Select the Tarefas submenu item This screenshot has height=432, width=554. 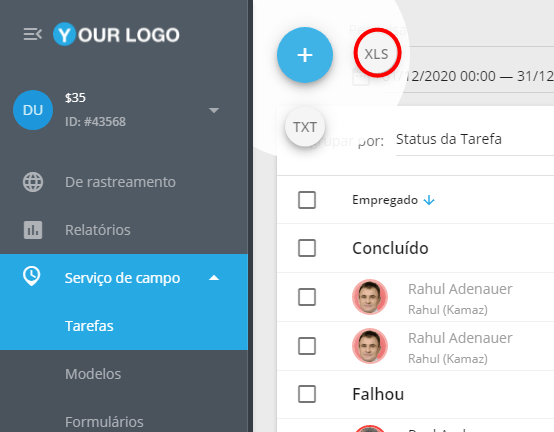pyautogui.click(x=89, y=326)
